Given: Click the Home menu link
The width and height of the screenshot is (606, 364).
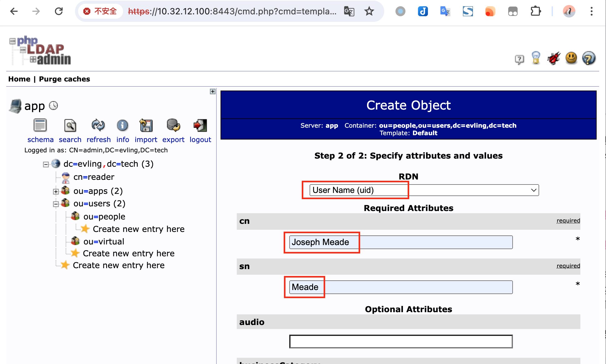Looking at the screenshot, I should pos(19,79).
